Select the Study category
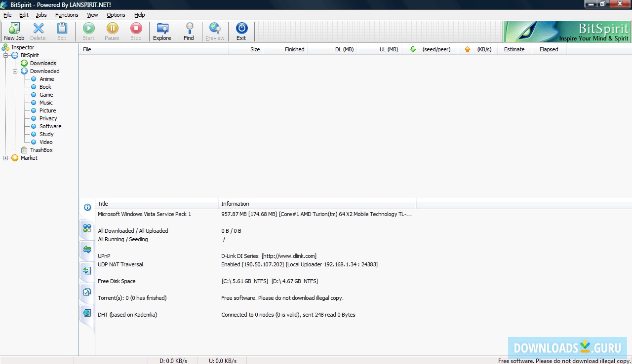This screenshot has height=364, width=632. 46,134
